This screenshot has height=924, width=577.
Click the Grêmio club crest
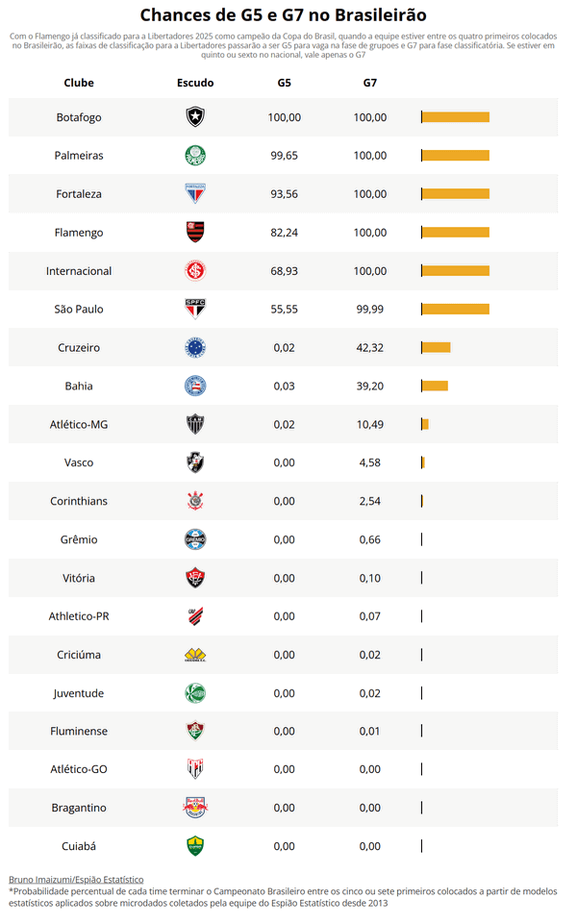click(x=195, y=539)
